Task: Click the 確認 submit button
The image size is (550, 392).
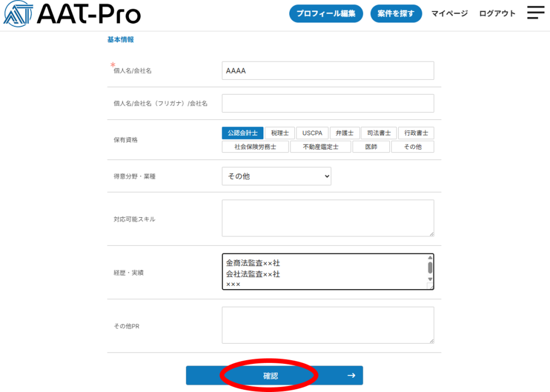Action: tap(271, 376)
